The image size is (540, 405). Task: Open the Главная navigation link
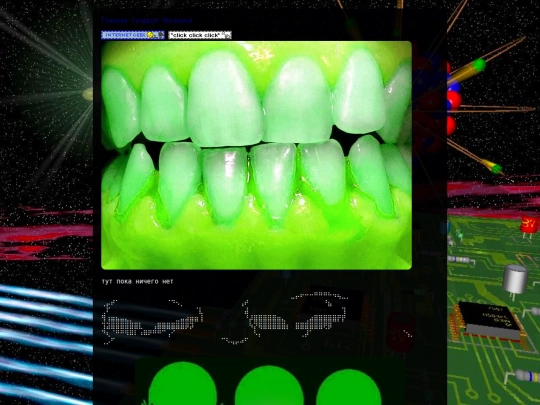[114, 21]
